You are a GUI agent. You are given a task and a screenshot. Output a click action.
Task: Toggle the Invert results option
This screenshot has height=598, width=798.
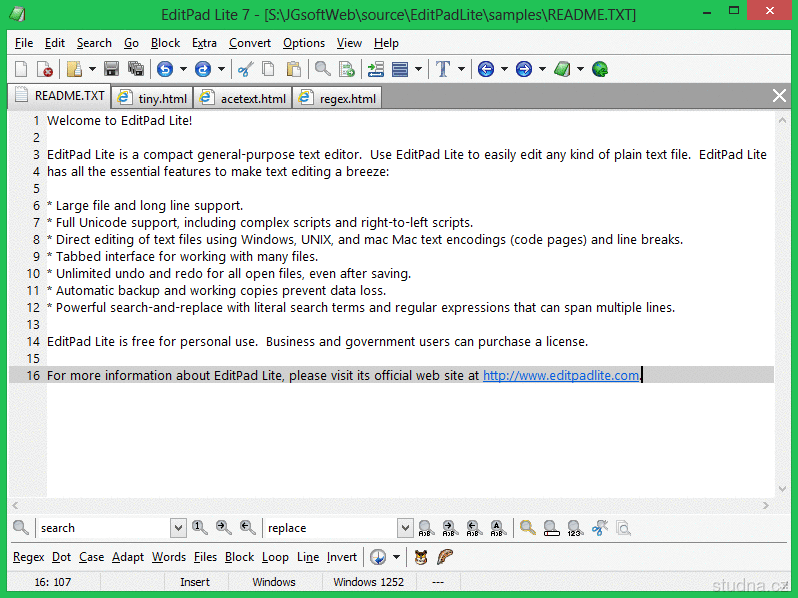coord(341,557)
